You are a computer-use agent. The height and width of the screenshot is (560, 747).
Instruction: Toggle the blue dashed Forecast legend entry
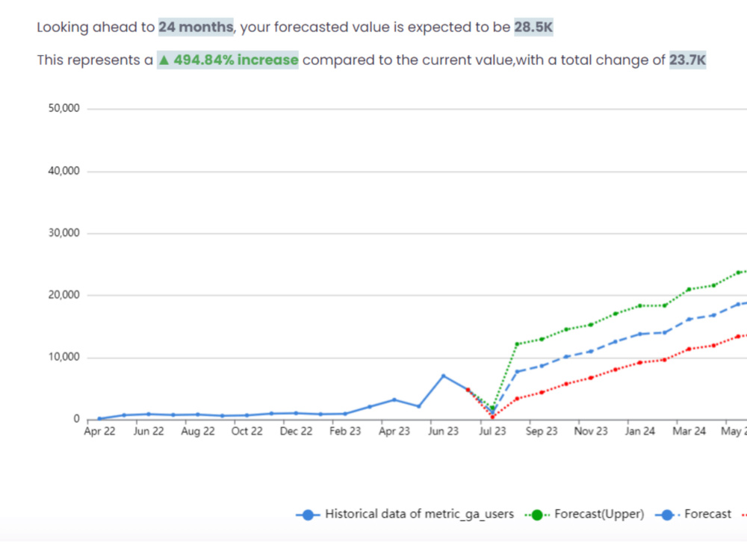tap(693, 514)
